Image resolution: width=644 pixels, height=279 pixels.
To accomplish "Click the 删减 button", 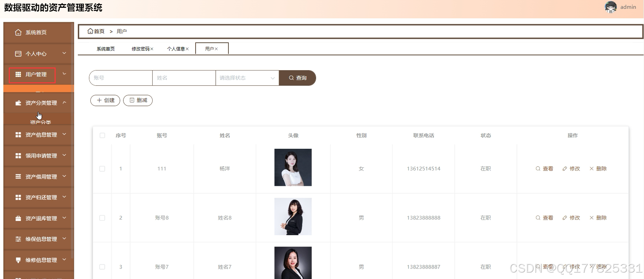I will (138, 100).
